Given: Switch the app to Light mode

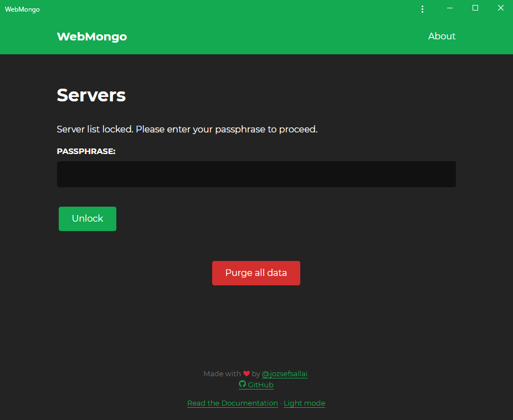Looking at the screenshot, I should pyautogui.click(x=304, y=403).
